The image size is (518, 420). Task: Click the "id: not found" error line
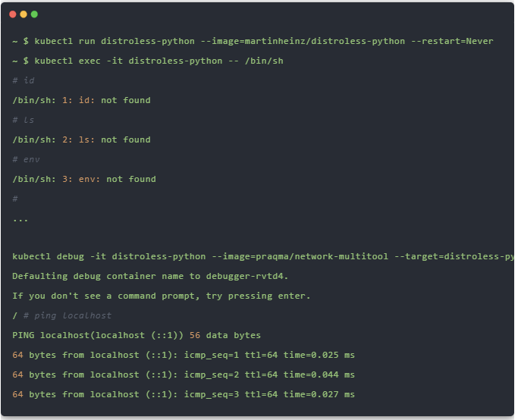(81, 100)
